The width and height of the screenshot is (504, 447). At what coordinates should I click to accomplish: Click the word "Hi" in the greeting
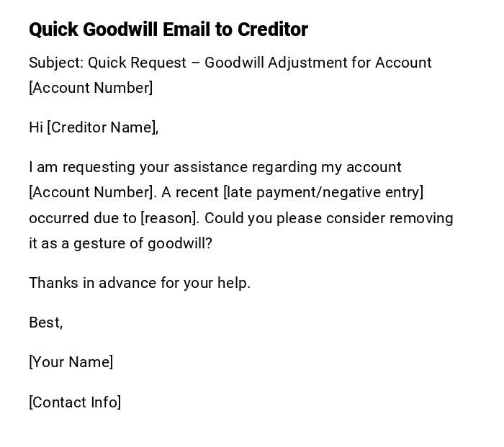click(x=36, y=127)
